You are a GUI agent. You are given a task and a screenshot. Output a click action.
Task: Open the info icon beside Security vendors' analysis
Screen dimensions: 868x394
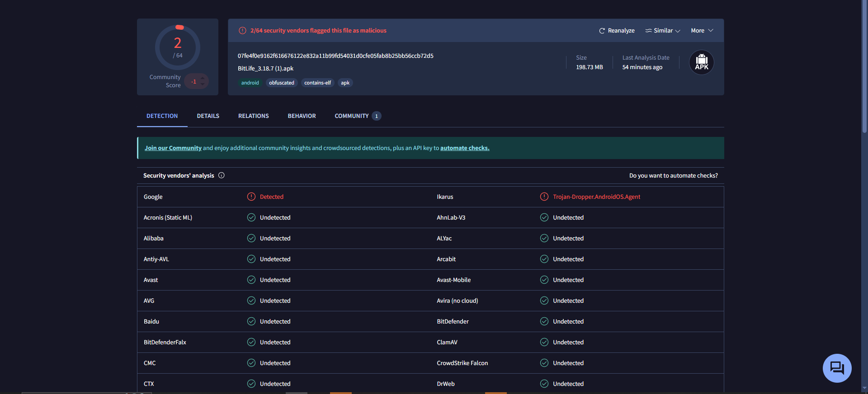(x=222, y=175)
